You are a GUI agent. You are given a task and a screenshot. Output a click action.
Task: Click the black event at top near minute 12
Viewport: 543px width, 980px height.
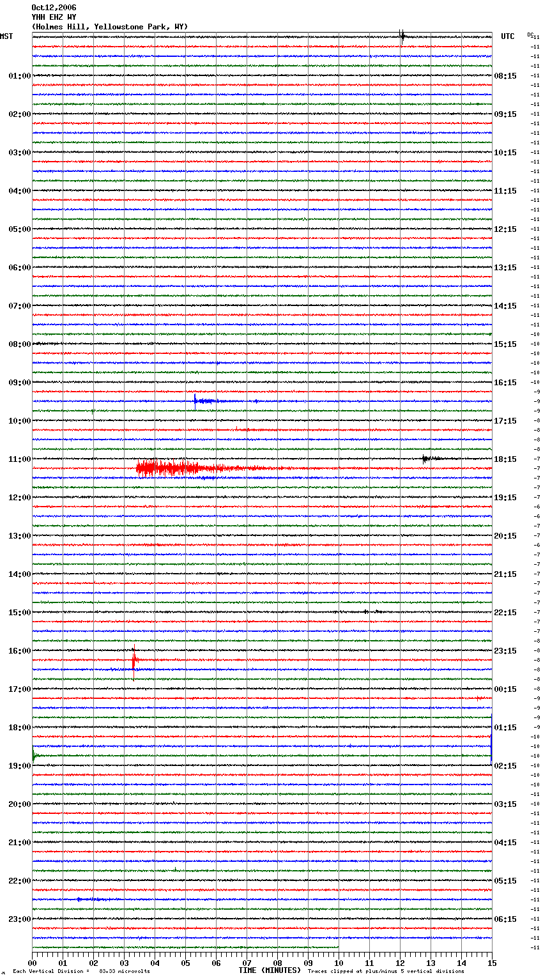(402, 36)
